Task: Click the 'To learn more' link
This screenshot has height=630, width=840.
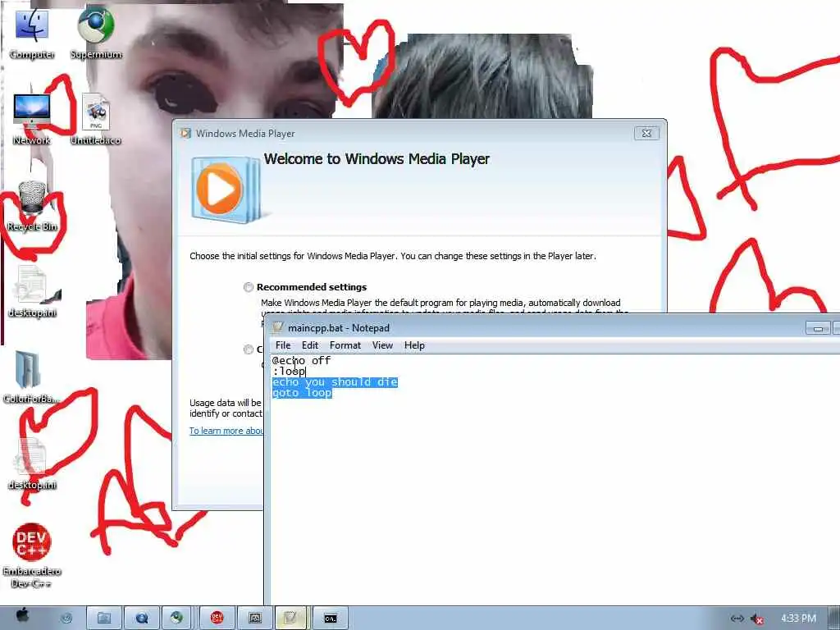Action: [226, 431]
